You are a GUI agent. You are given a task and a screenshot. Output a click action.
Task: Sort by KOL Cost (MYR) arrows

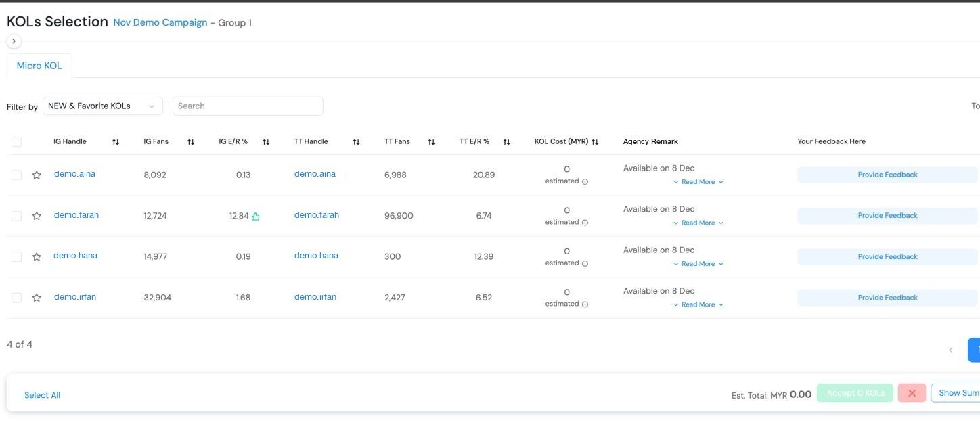tap(595, 142)
